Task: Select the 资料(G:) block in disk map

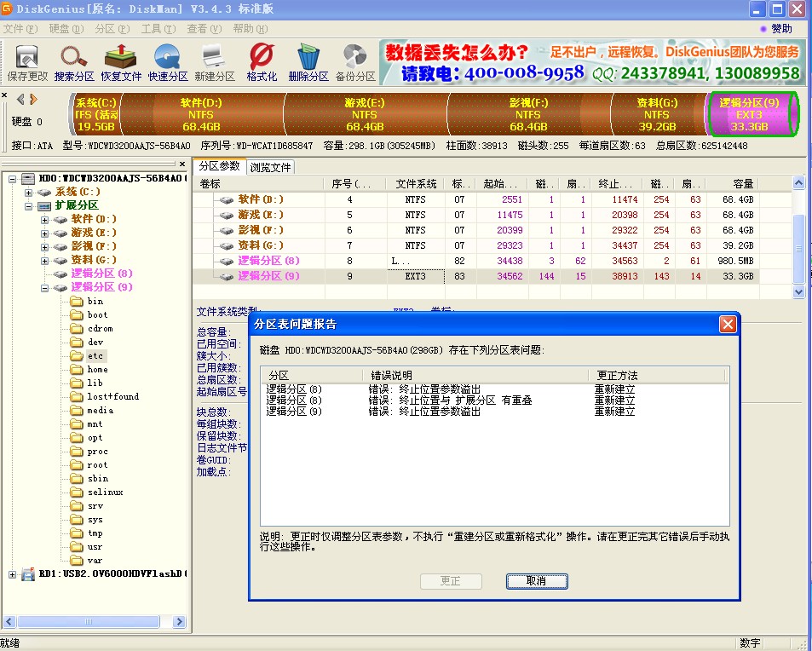Action: 658,114
